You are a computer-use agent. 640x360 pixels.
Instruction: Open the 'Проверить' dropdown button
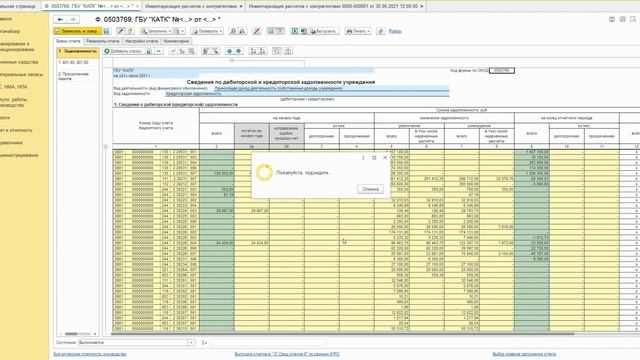point(207,31)
